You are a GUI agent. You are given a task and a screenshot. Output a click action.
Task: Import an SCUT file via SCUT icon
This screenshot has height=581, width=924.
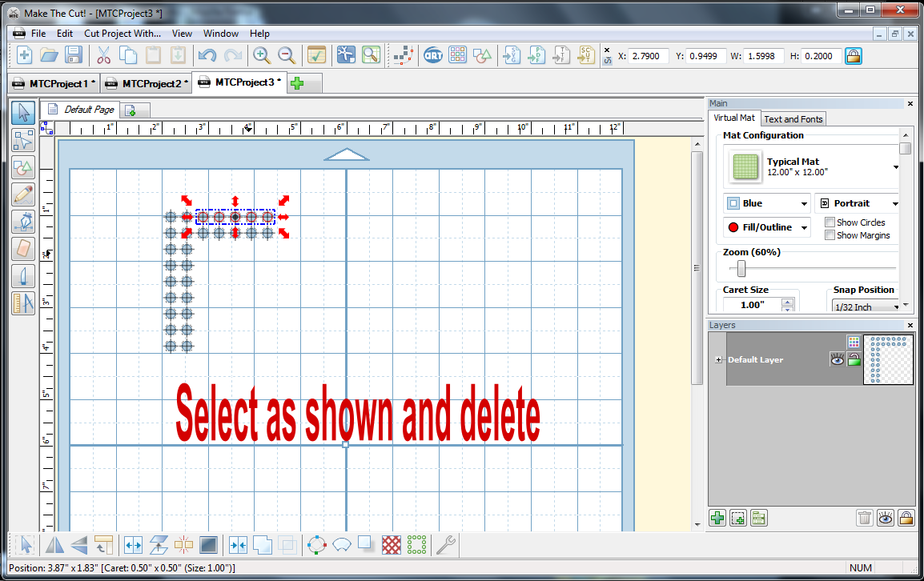tap(586, 55)
